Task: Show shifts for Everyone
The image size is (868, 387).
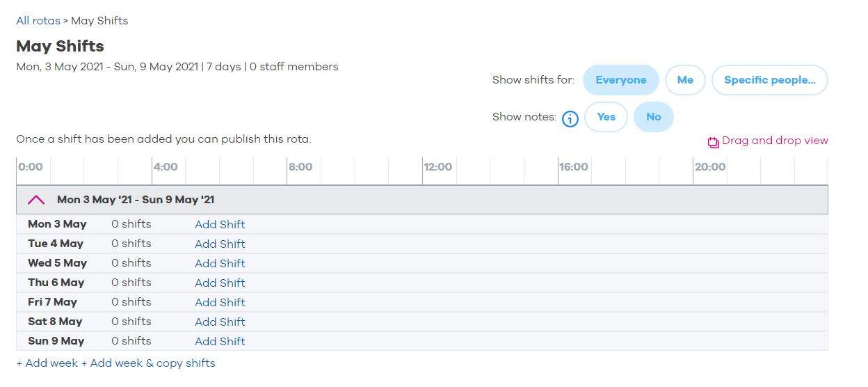Action: [621, 80]
